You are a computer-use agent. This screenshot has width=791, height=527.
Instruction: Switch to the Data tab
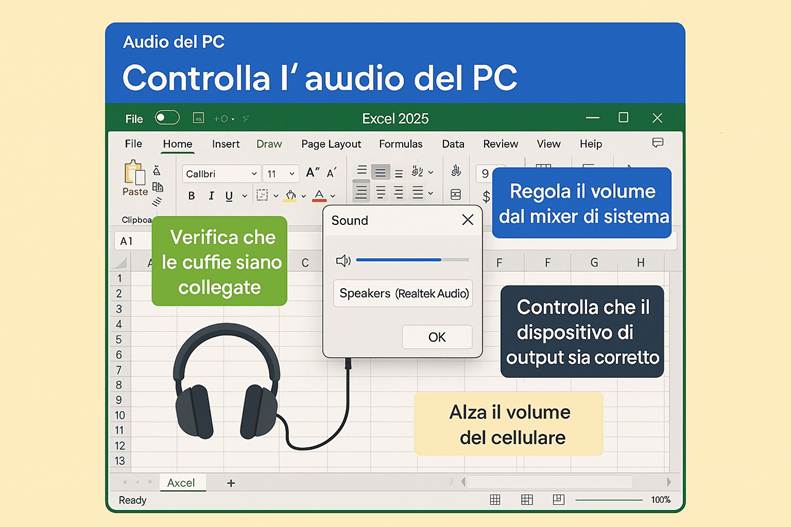[x=453, y=144]
